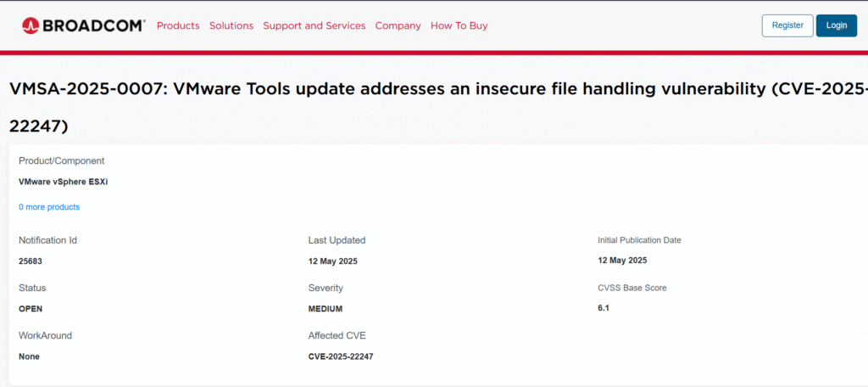Viewport: 868px width, 387px height.
Task: Select the Affected CVE value CVE-2025-22247
Action: tap(341, 356)
